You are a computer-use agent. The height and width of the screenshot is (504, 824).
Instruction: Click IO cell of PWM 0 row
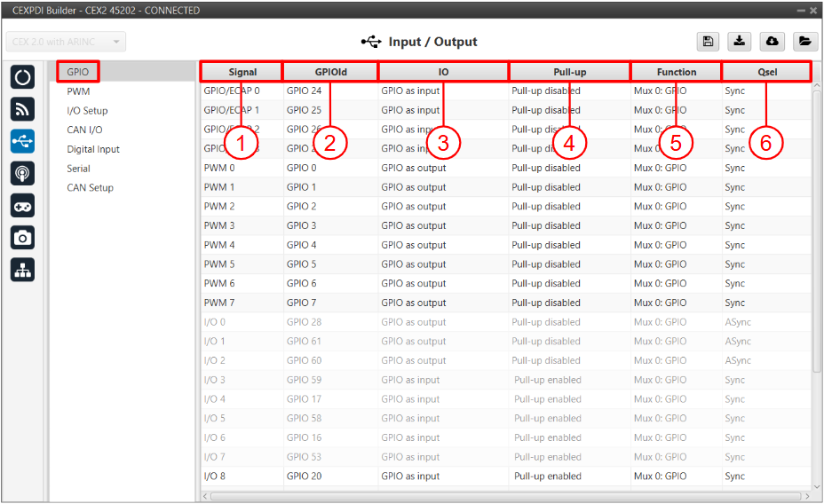click(x=414, y=168)
